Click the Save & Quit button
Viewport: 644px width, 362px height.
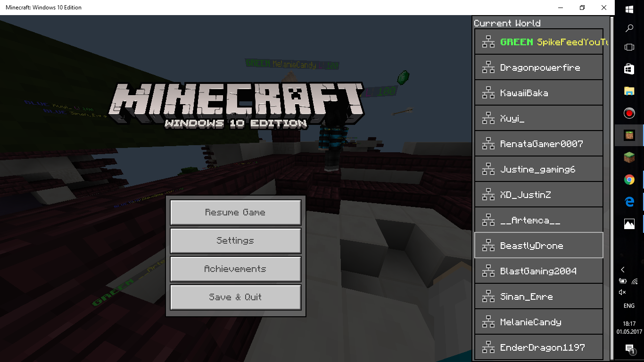(235, 297)
